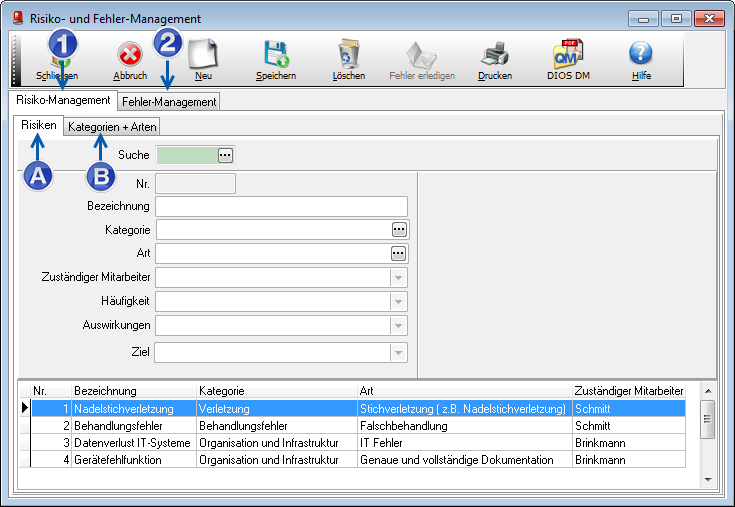The image size is (735, 507).
Task: Sort by the Art column header
Action: 465,391
